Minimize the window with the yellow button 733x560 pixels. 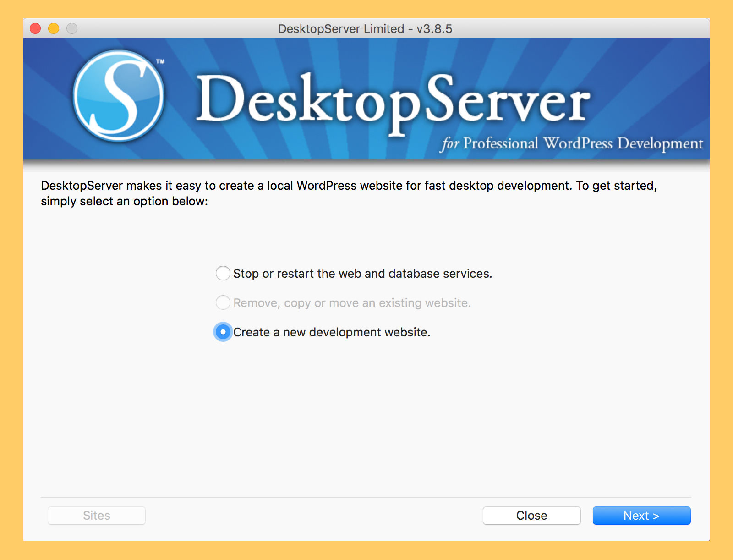coord(54,28)
